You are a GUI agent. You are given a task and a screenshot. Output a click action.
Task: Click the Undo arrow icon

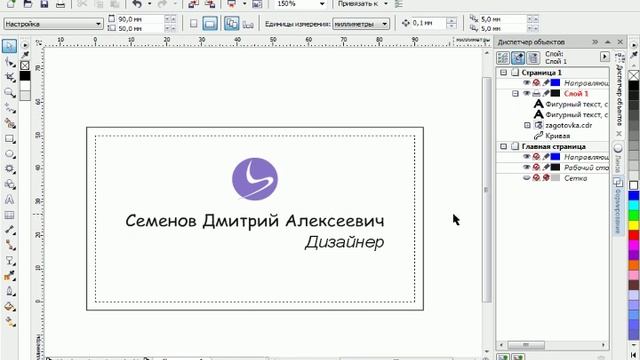click(x=137, y=4)
